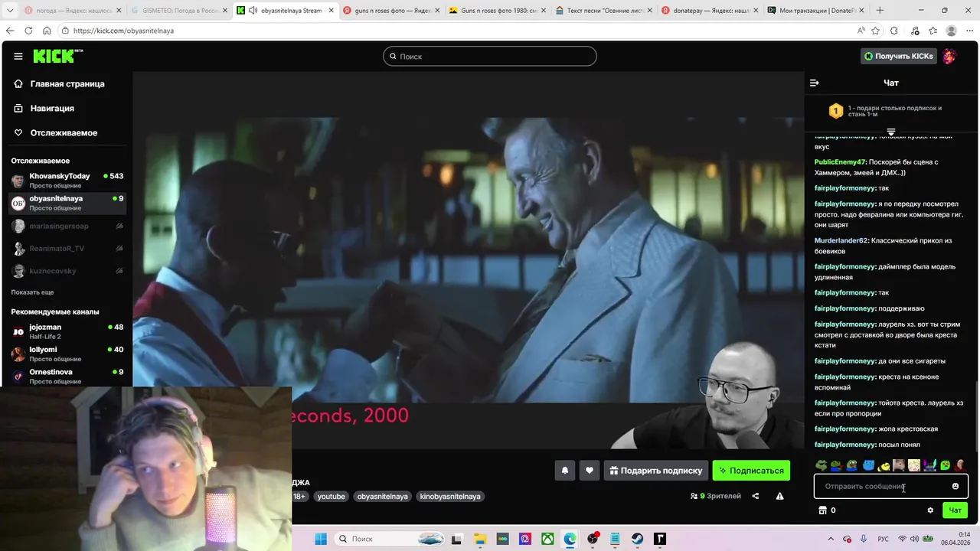Click the 'youtube' tag under video

point(331,496)
